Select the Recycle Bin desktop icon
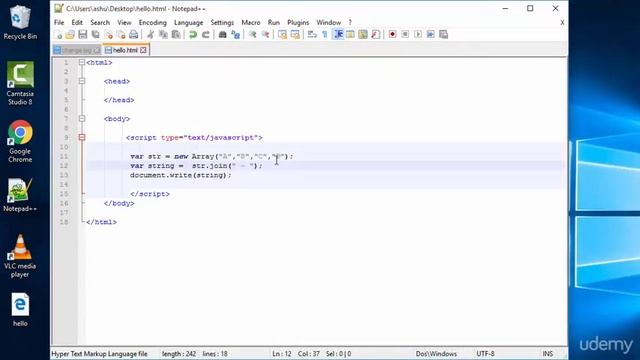Image resolution: width=640 pixels, height=360 pixels. point(20,22)
